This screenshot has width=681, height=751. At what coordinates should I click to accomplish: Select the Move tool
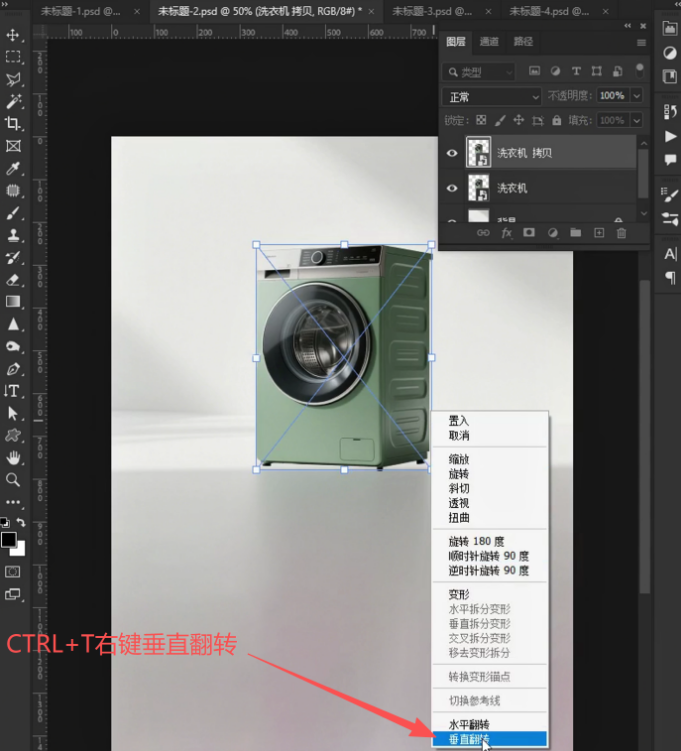pyautogui.click(x=13, y=35)
